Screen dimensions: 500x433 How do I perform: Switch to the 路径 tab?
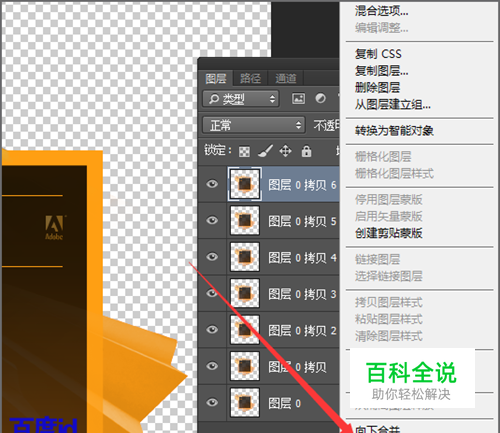pyautogui.click(x=250, y=79)
